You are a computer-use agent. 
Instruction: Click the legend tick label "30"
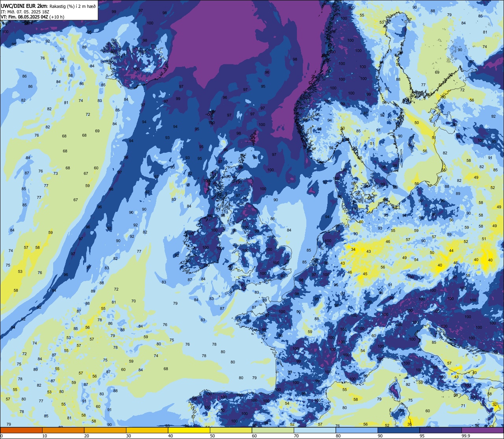tap(128, 436)
